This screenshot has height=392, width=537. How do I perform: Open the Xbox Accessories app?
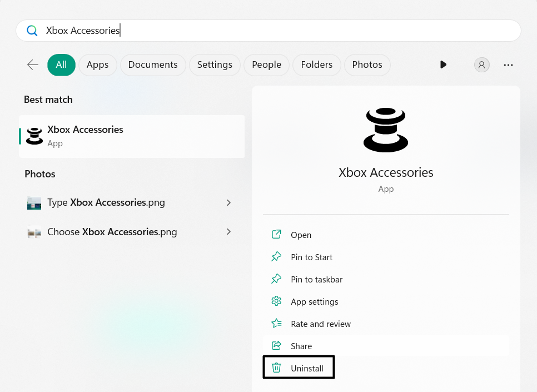301,235
